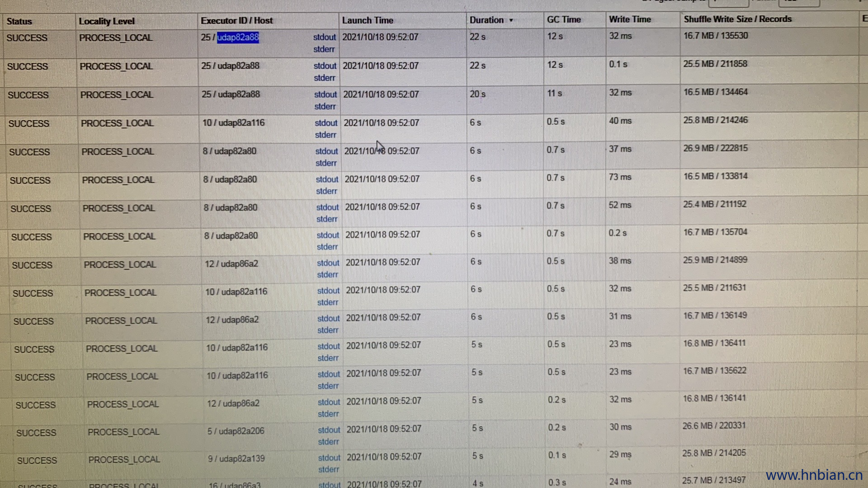Sort by Duration column descending arrow
Viewport: 868px width, 488px height.
click(511, 20)
